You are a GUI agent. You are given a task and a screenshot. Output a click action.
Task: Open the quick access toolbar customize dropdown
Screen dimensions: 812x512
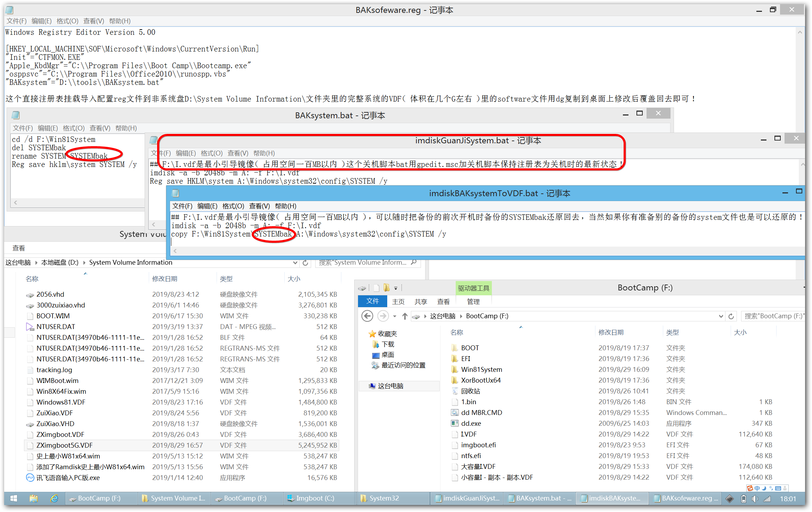[x=396, y=288]
